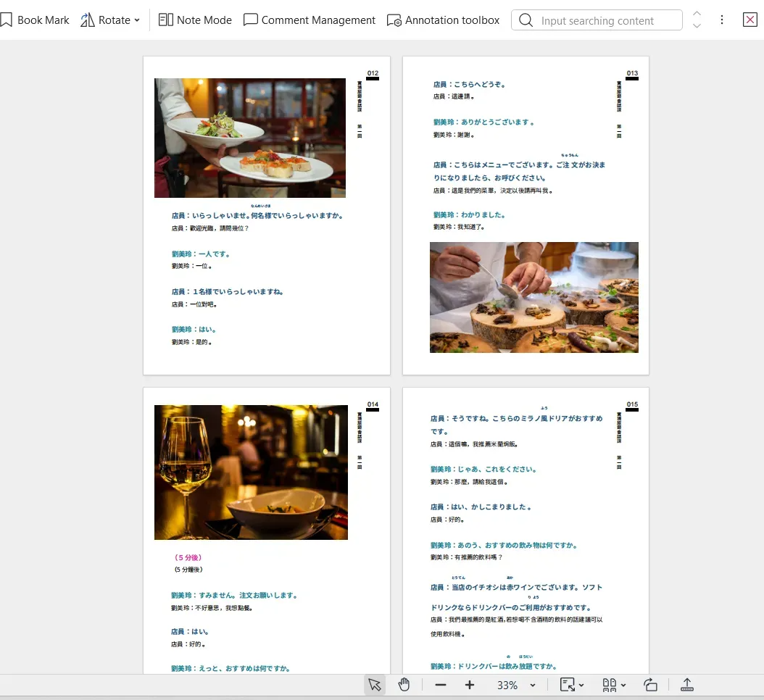The height and width of the screenshot is (700, 764).
Task: Open the Annotation toolbox
Action: [443, 20]
